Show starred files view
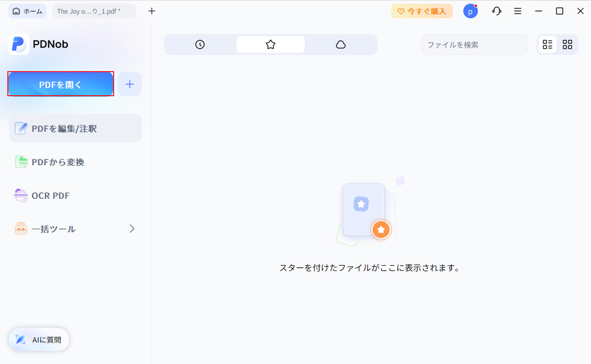 coord(271,44)
